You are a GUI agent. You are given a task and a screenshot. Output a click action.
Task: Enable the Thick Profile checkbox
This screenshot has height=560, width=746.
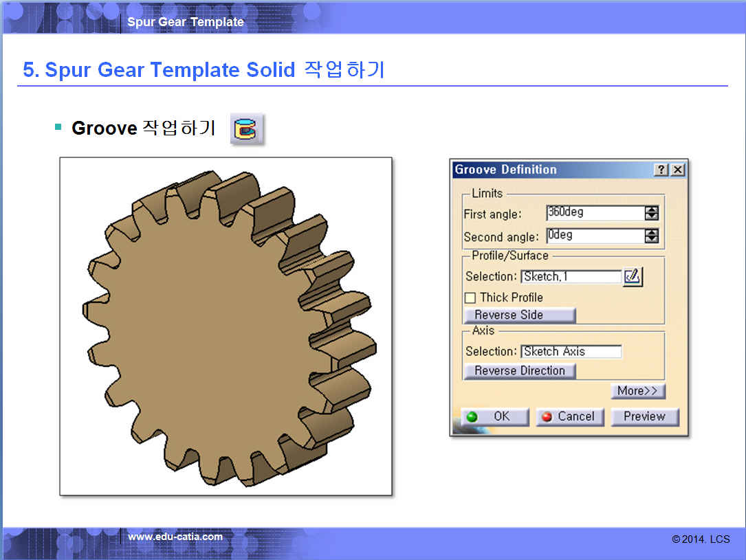(x=470, y=298)
